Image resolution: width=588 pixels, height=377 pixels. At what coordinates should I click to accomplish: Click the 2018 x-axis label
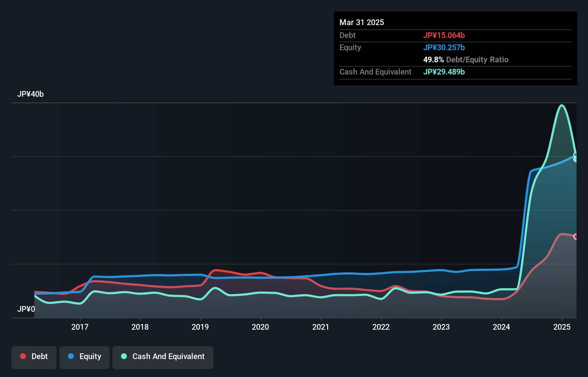140,327
